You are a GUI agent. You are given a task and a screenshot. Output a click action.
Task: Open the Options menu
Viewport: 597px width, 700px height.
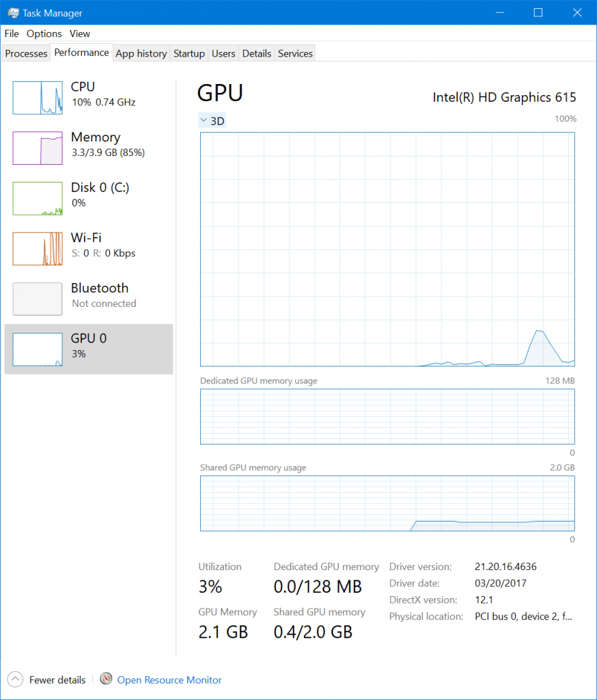[44, 33]
